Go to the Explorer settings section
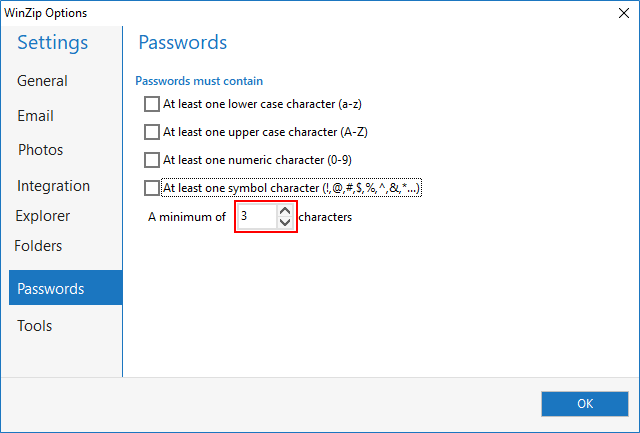Image resolution: width=640 pixels, height=433 pixels. coord(43,216)
